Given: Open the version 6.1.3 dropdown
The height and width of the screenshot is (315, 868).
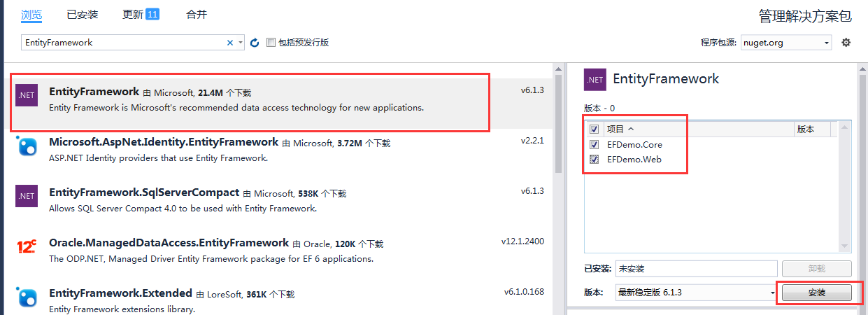Looking at the screenshot, I should click(x=772, y=293).
